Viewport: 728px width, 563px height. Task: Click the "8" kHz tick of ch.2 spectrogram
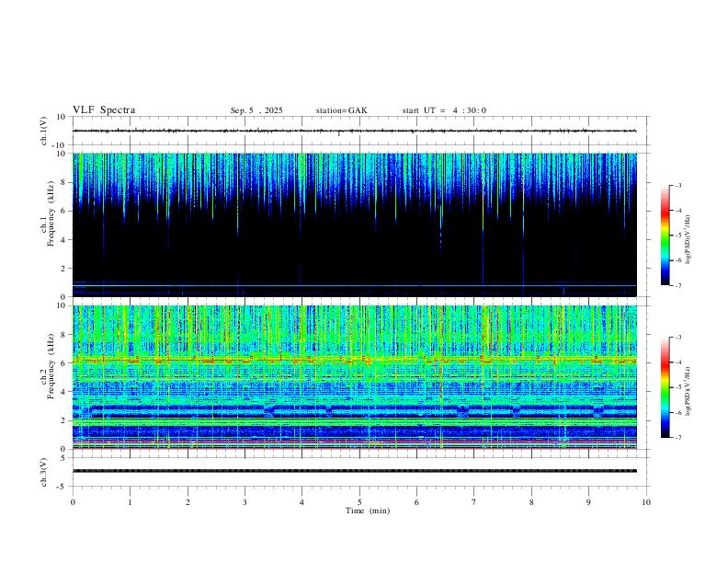pyautogui.click(x=64, y=335)
